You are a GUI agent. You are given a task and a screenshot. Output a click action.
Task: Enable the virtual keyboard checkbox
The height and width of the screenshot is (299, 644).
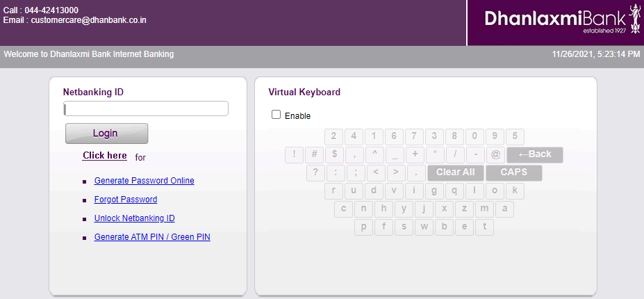(276, 115)
